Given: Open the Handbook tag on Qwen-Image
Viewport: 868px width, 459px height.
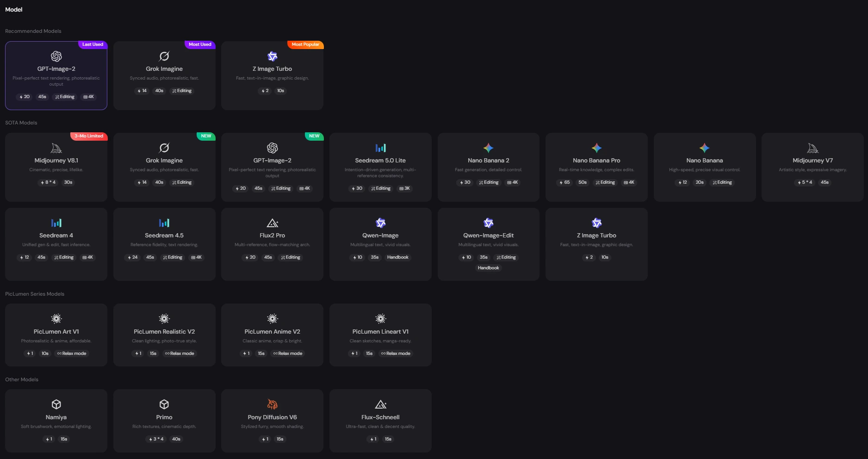Looking at the screenshot, I should click(x=397, y=257).
